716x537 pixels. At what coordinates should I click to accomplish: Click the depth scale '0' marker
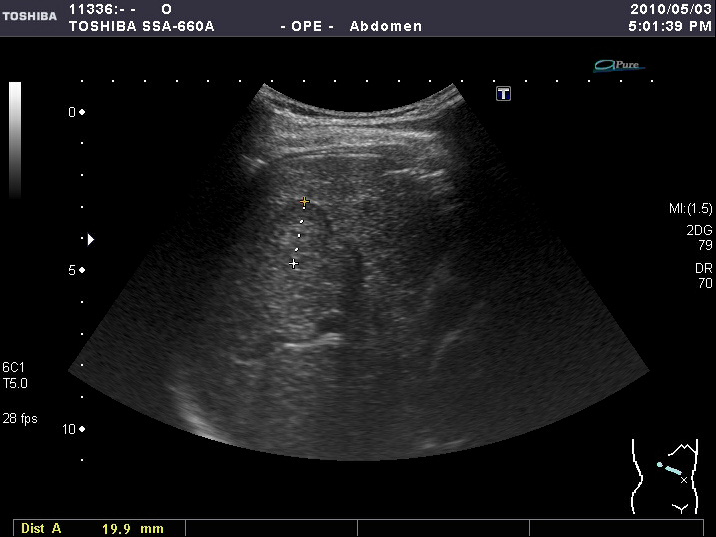[76, 112]
